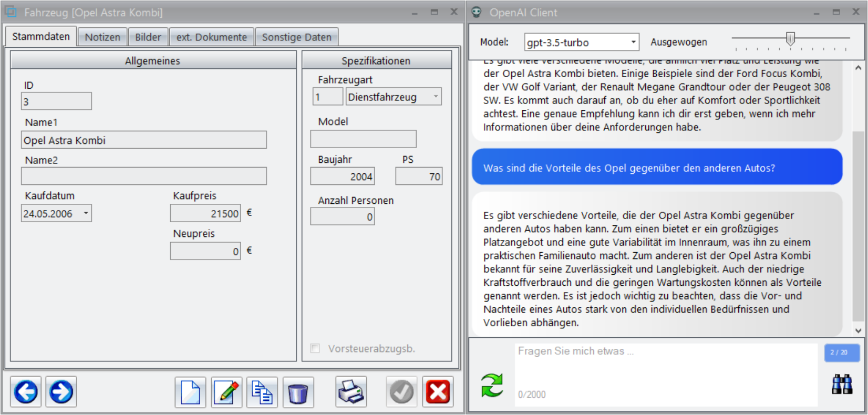Open the Dienstfahrzeug vehicle type dropdown
868x415 pixels.
(x=436, y=97)
